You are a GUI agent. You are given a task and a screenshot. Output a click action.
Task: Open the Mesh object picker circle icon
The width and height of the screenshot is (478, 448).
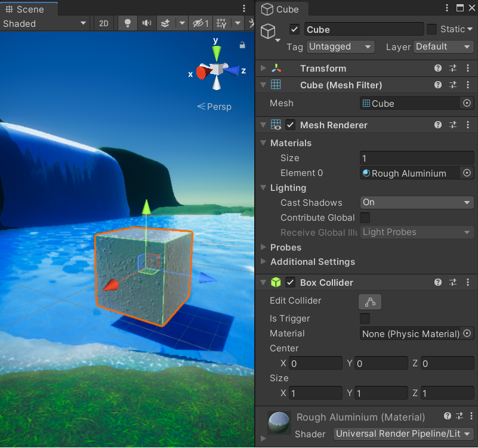(x=466, y=103)
